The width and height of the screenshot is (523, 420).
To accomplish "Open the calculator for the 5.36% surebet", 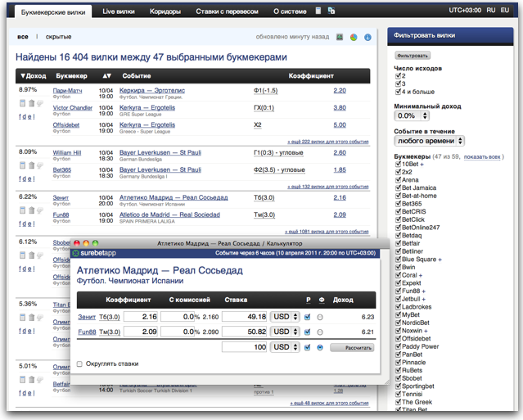I will point(22,318).
